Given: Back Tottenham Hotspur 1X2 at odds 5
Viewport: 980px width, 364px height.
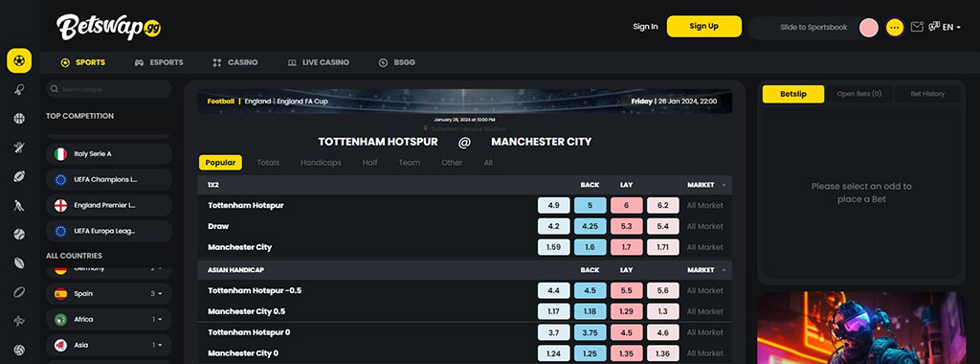Looking at the screenshot, I should (x=590, y=205).
